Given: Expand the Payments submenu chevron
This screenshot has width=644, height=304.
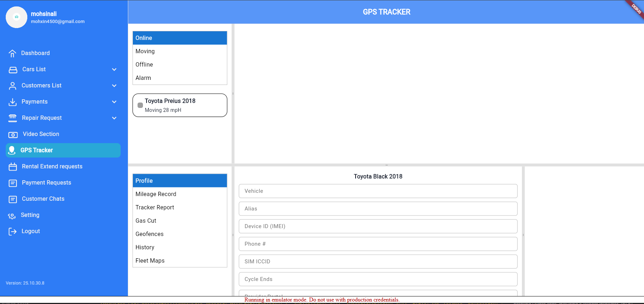Looking at the screenshot, I should [114, 102].
